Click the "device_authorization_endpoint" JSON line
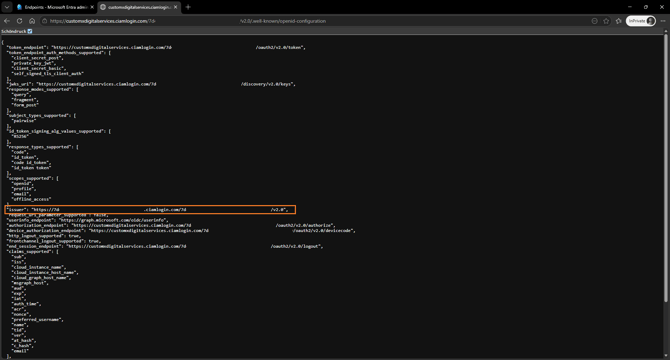This screenshot has height=360, width=670. 181,231
